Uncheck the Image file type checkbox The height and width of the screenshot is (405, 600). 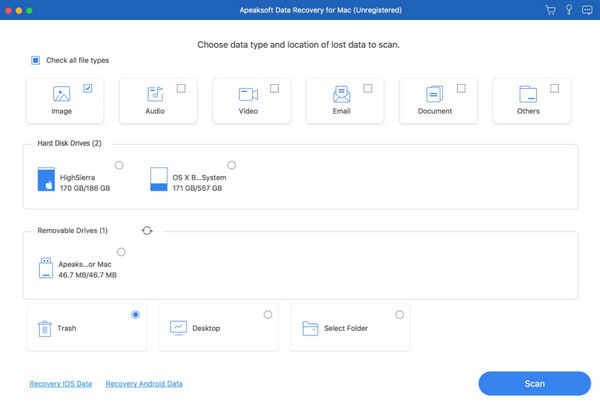pyautogui.click(x=88, y=89)
